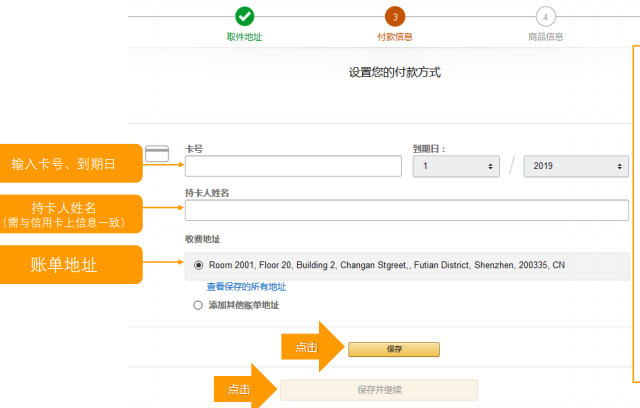The width and height of the screenshot is (640, 408).
Task: Go to the 付款信息 step
Action: [394, 37]
